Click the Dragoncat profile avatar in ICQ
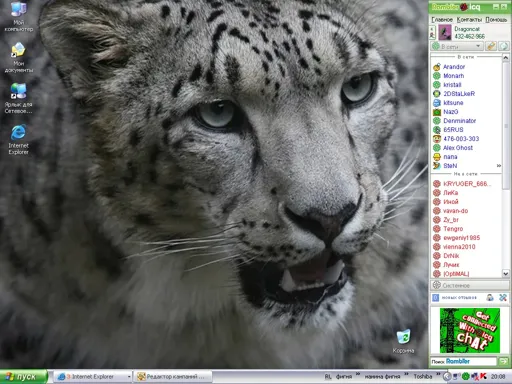The height and width of the screenshot is (384, 512). coord(445,33)
